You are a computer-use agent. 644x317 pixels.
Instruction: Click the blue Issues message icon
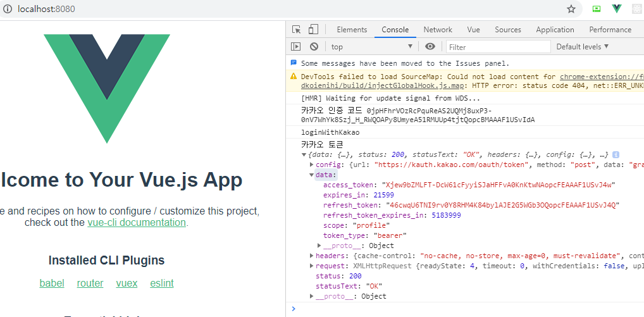[294, 63]
